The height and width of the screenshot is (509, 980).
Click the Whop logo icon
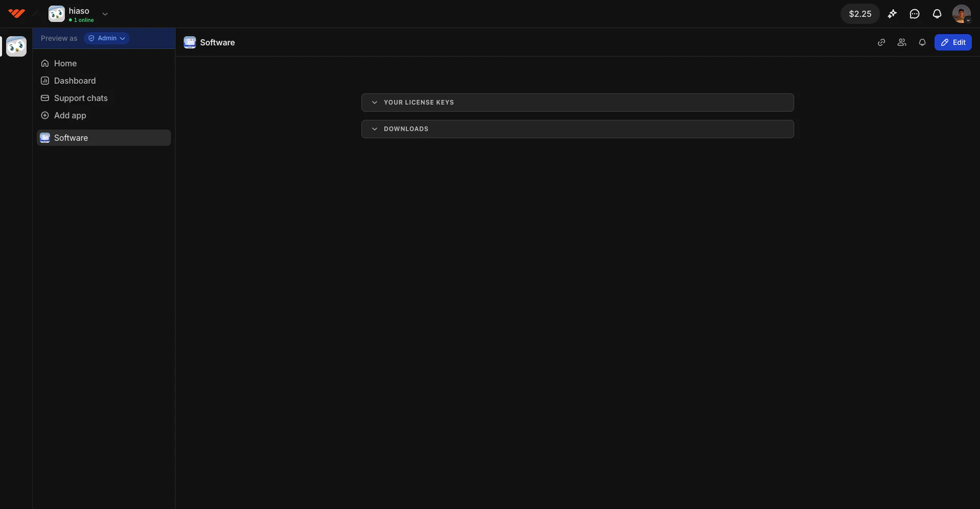[x=16, y=14]
